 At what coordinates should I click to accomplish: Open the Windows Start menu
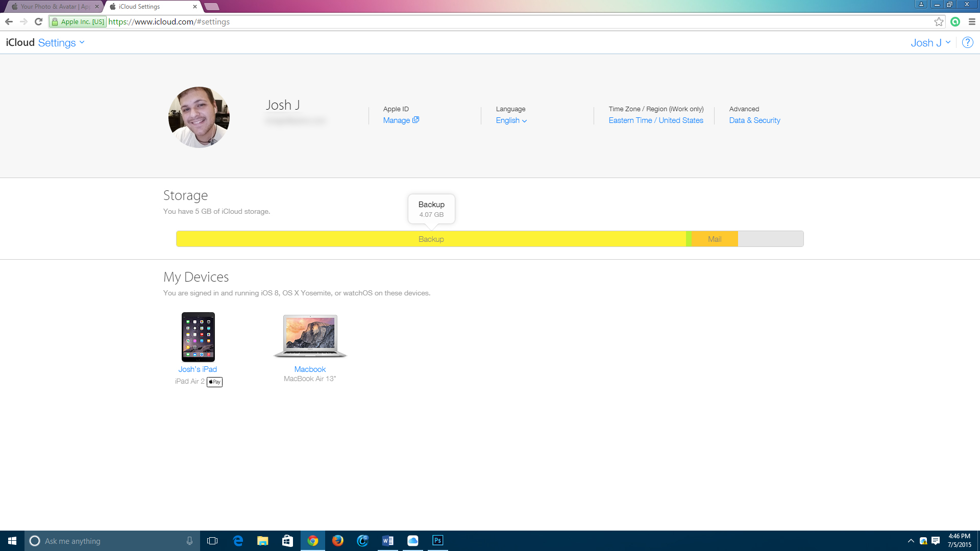[x=12, y=541]
